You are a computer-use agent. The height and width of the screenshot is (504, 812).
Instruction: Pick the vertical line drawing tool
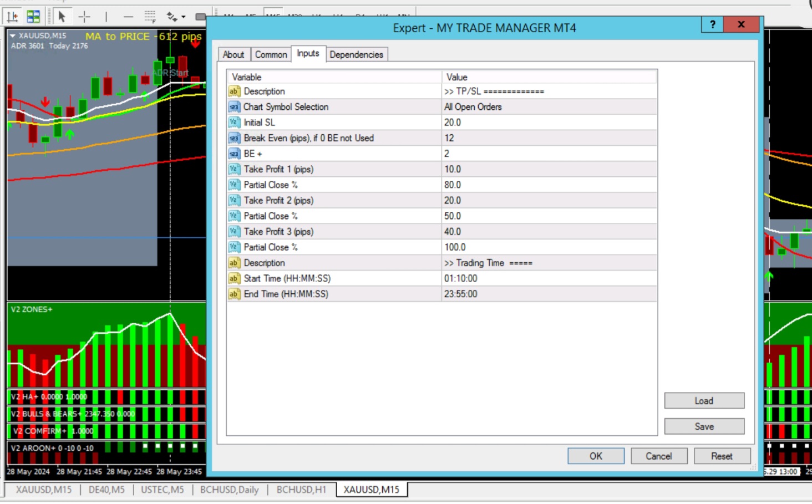point(106,17)
